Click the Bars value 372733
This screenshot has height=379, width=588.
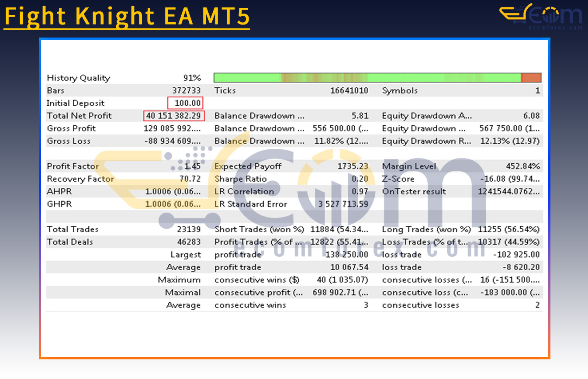187,91
